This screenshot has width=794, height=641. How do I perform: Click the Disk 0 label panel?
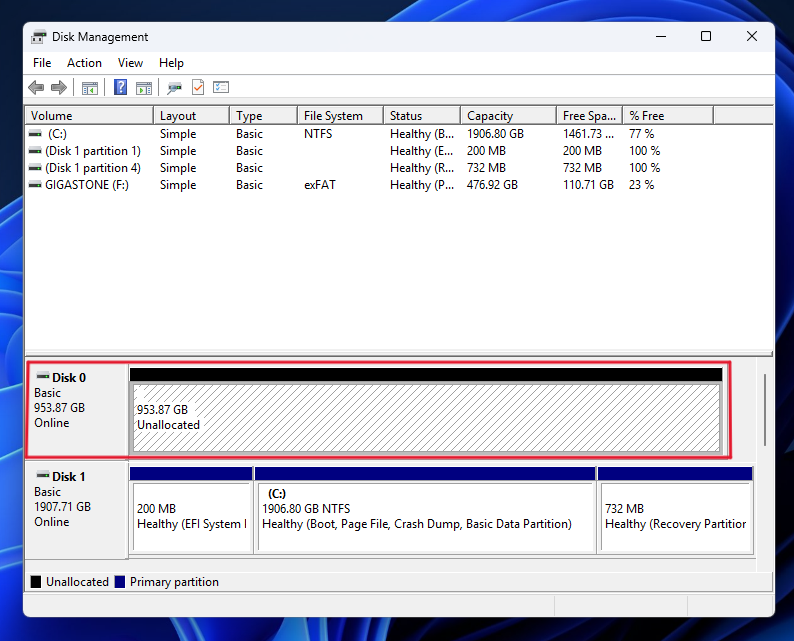(x=77, y=410)
